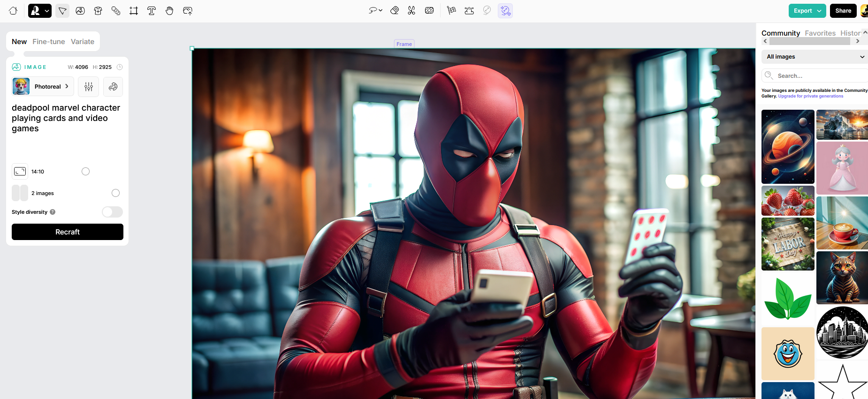Pick the frame crop tool

click(134, 11)
